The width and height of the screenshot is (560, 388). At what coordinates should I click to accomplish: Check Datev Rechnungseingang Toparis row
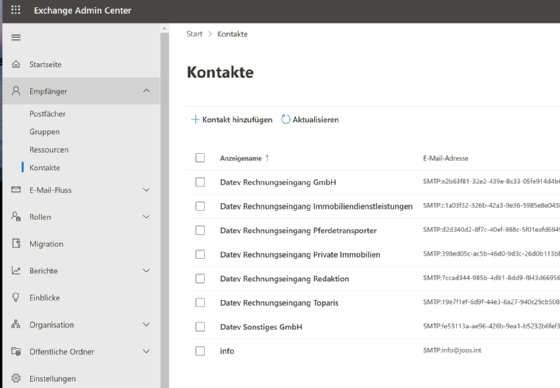pyautogui.click(x=200, y=303)
